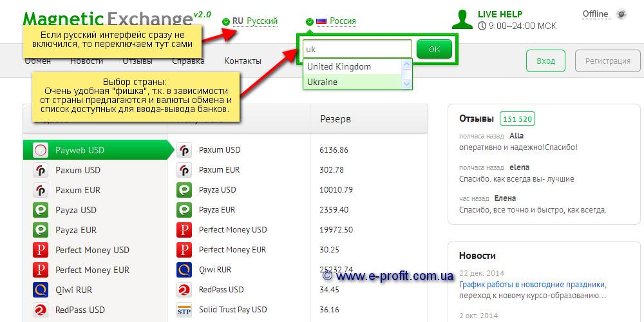Click the Регистрация button
The image size is (644, 322).
(608, 61)
